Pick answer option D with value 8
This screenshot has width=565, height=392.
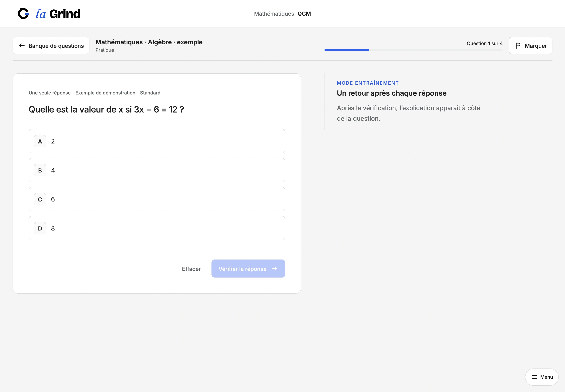[157, 228]
